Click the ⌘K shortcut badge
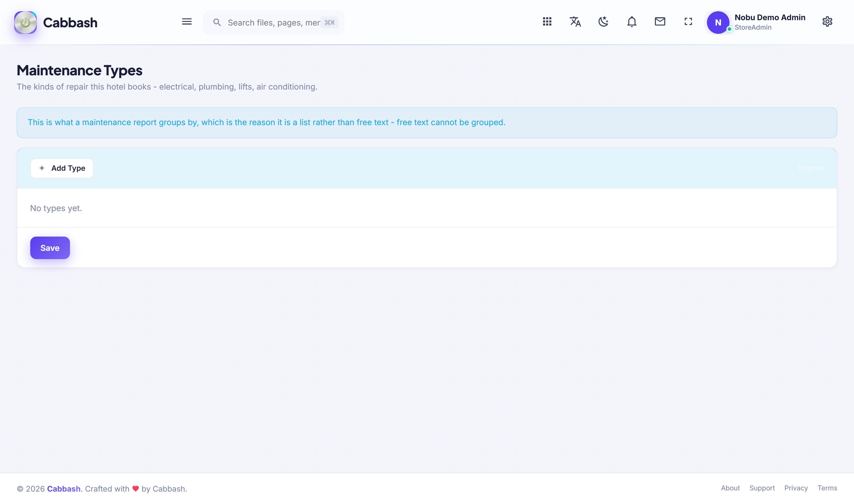854x504 pixels. [329, 23]
